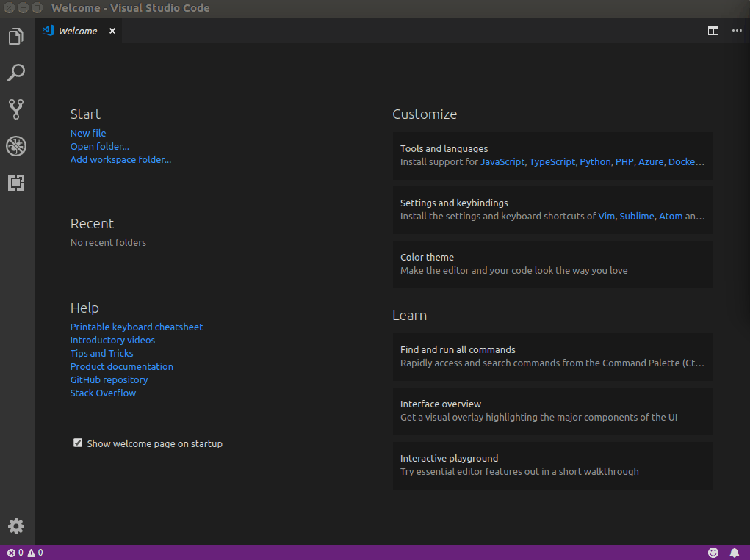Click errors and warnings status indicator
Viewport: 750px width, 560px height.
[x=25, y=553]
